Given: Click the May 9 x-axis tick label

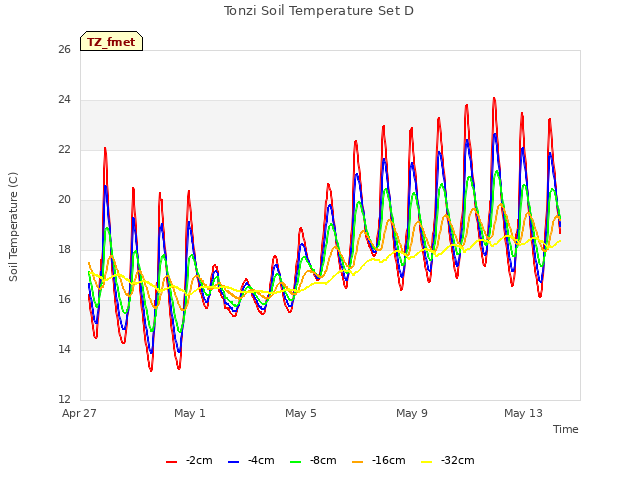Looking at the screenshot, I should 412,413.
